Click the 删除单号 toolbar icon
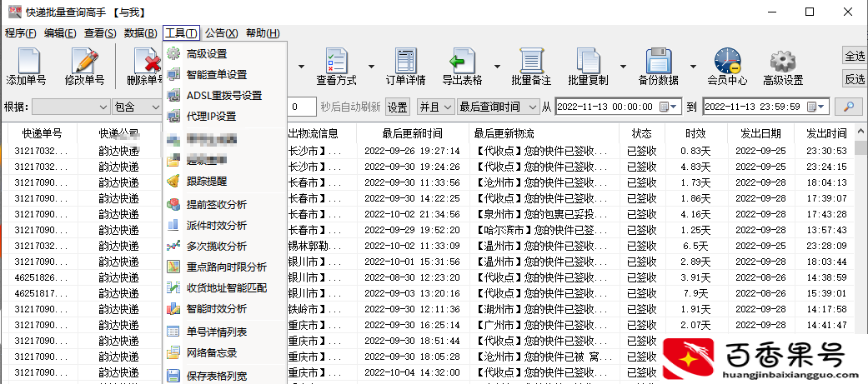The width and height of the screenshot is (868, 384). (146, 67)
